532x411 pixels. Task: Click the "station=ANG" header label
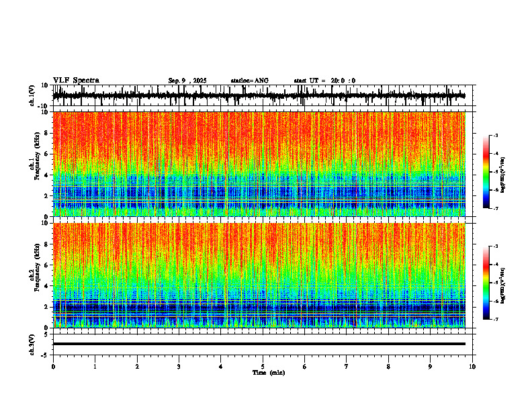pos(250,81)
